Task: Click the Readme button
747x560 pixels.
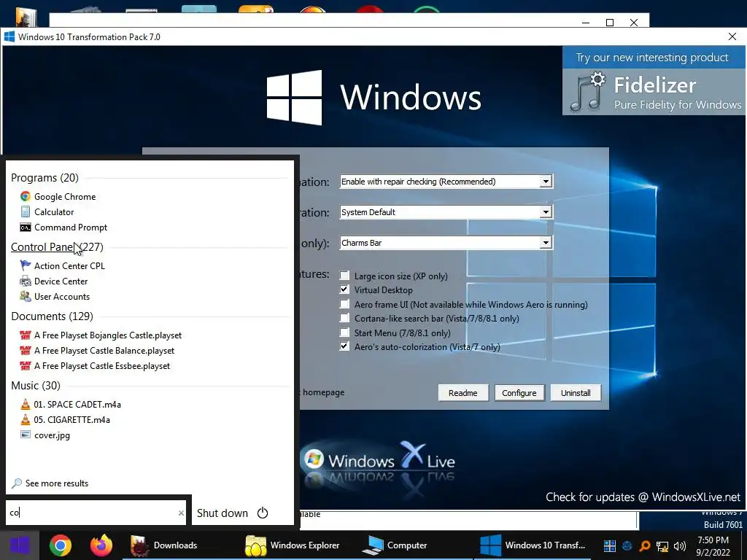Action: [x=463, y=393]
